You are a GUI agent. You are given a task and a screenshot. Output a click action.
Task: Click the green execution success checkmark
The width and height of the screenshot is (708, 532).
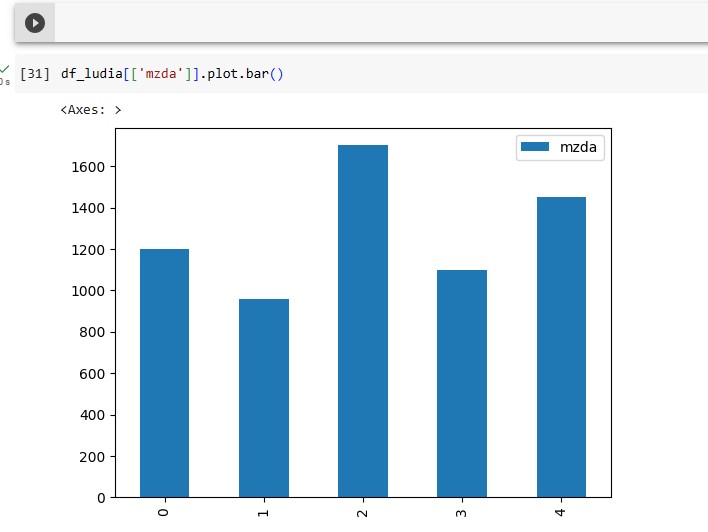[x=5, y=69]
